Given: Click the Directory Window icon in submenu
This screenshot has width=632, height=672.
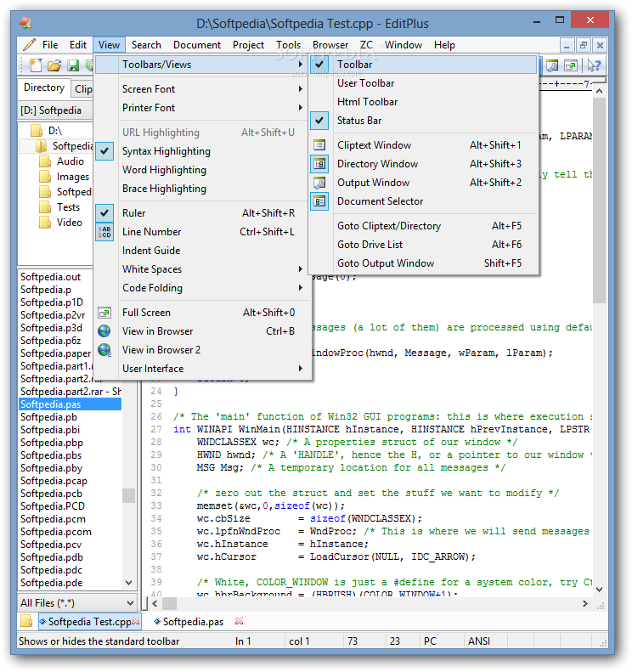Looking at the screenshot, I should click(319, 164).
